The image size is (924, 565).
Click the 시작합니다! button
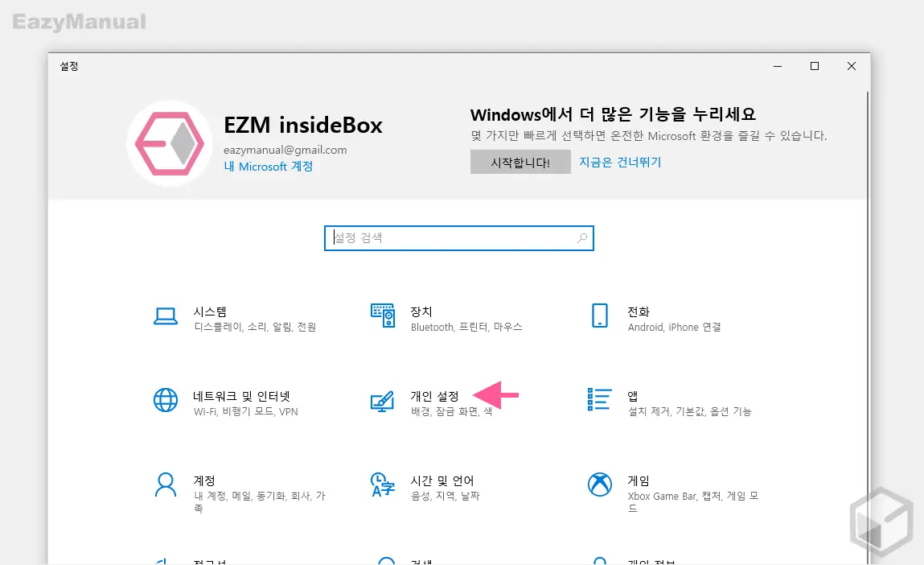point(520,163)
